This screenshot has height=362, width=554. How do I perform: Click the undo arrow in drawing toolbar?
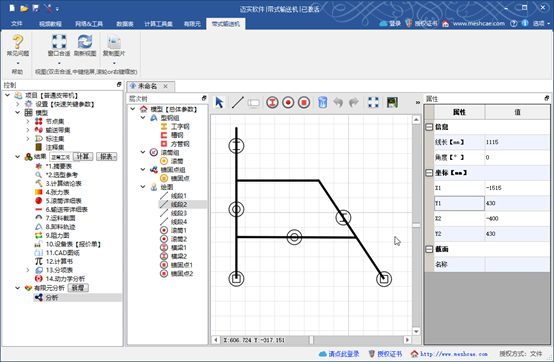pos(338,103)
